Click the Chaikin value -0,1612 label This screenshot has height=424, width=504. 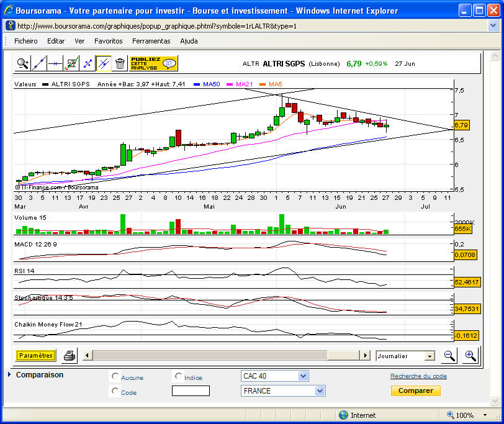[466, 336]
